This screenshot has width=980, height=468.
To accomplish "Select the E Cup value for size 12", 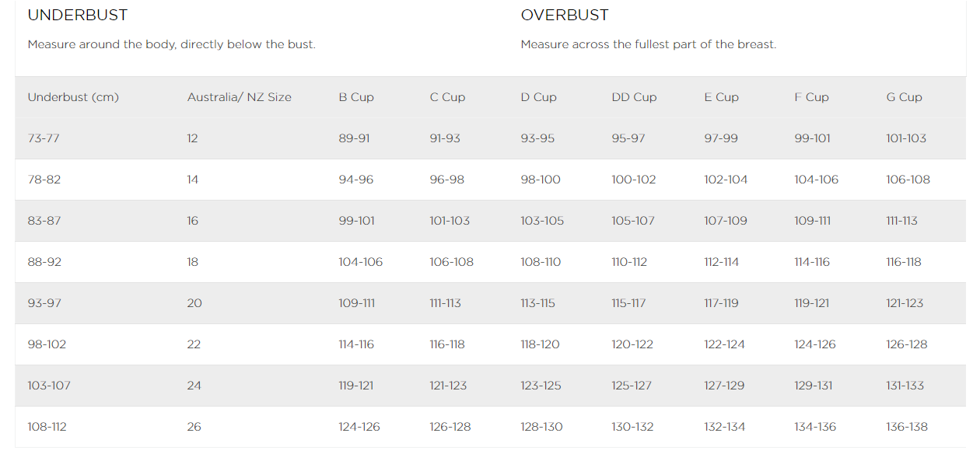I will point(721,138).
